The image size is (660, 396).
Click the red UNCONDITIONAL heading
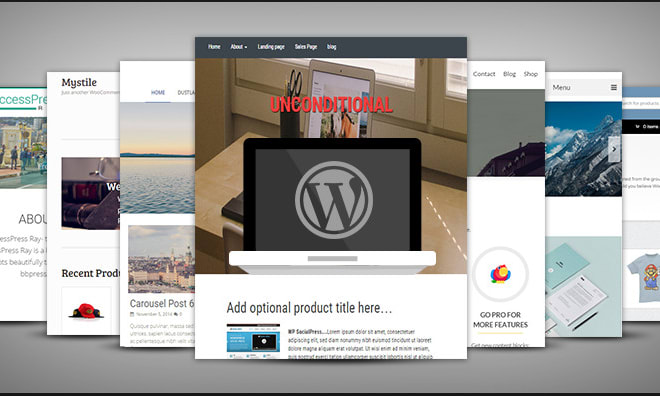[x=331, y=105]
